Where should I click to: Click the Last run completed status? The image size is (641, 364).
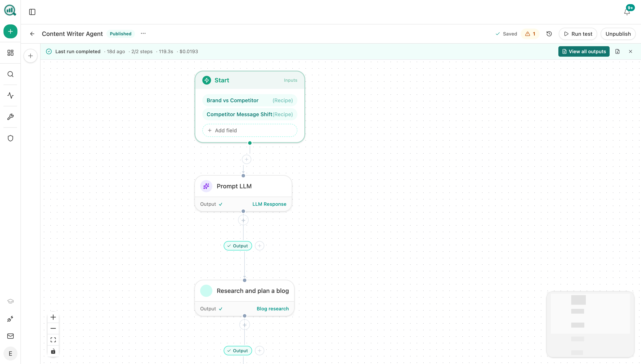point(77,51)
